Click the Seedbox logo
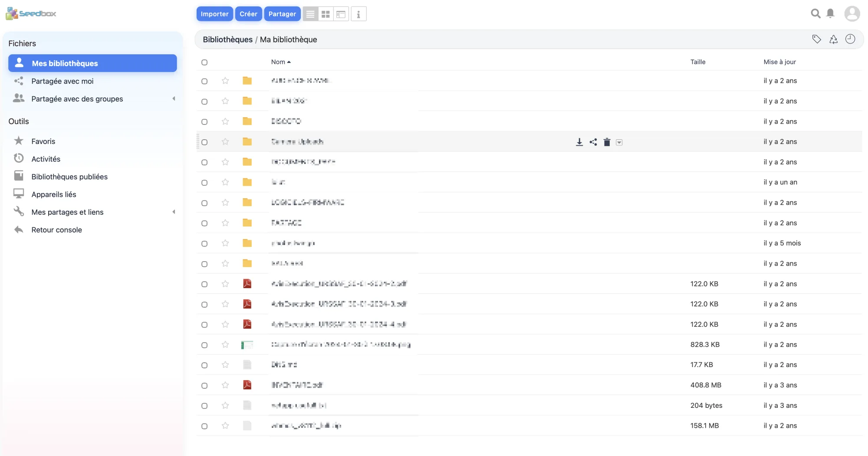Image resolution: width=868 pixels, height=456 pixels. (31, 13)
